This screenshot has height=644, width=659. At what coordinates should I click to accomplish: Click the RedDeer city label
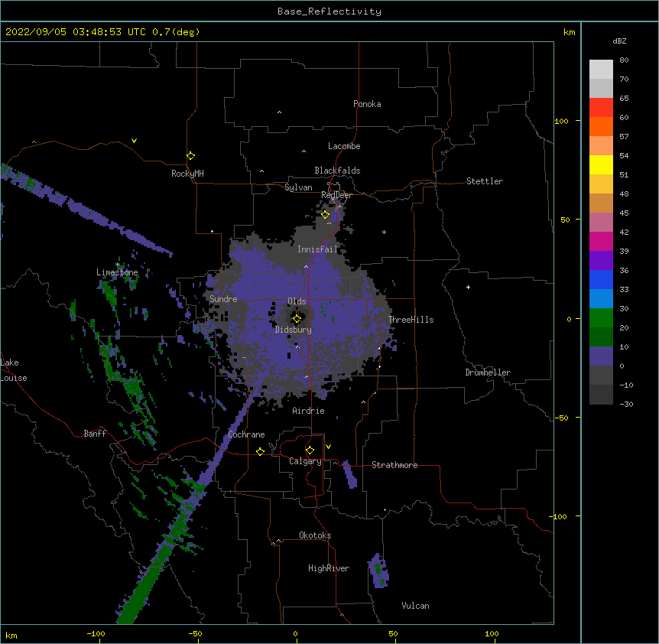point(336,195)
